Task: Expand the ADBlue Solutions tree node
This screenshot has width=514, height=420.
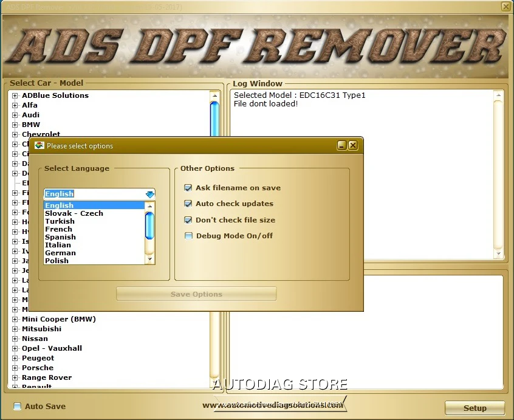Action: [x=15, y=96]
